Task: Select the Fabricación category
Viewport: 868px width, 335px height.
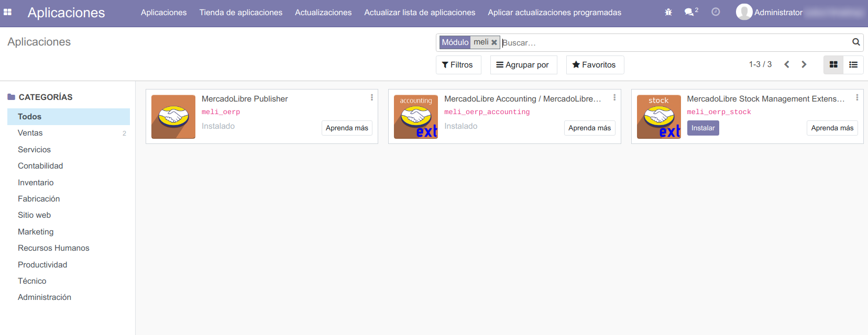Action: click(69, 199)
